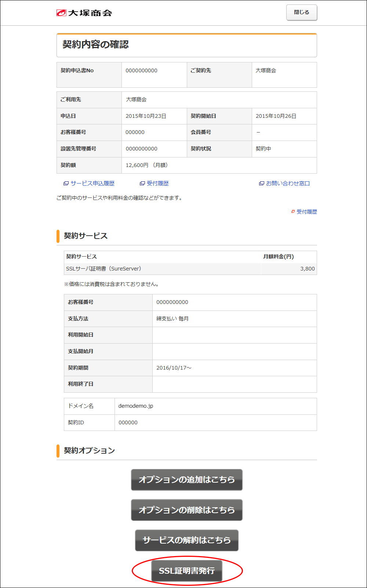
Task: Open the 受付履歴 link above 契約サービス heading
Action: click(x=307, y=212)
